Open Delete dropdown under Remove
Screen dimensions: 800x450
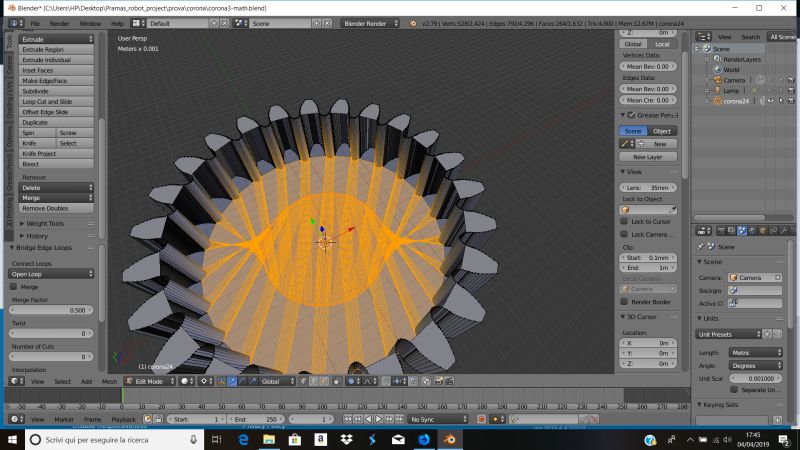click(x=56, y=187)
